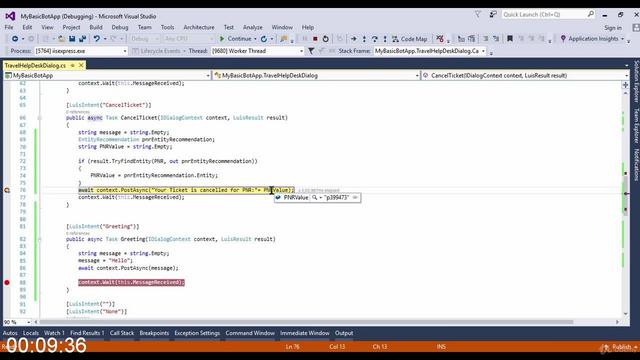The width and height of the screenshot is (640, 360).
Task: Open the TravelHelpDeskDialog type navigation dropdown
Action: pyautogui.click(x=417, y=76)
